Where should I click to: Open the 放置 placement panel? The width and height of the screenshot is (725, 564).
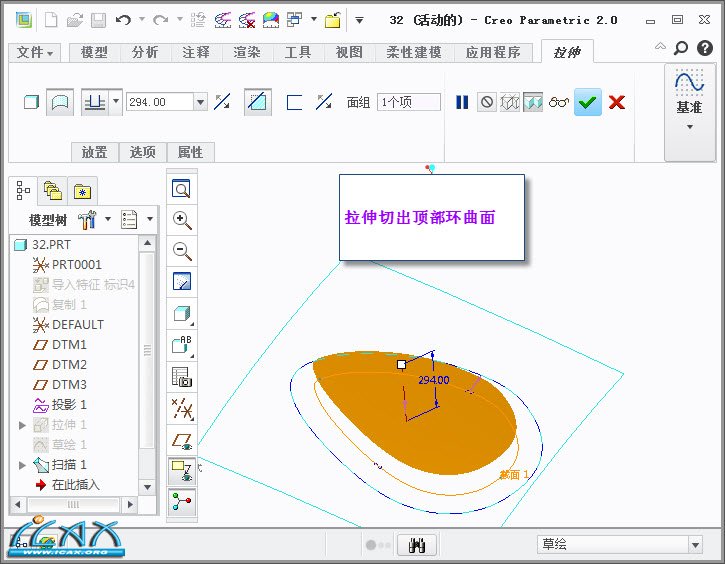pos(94,152)
